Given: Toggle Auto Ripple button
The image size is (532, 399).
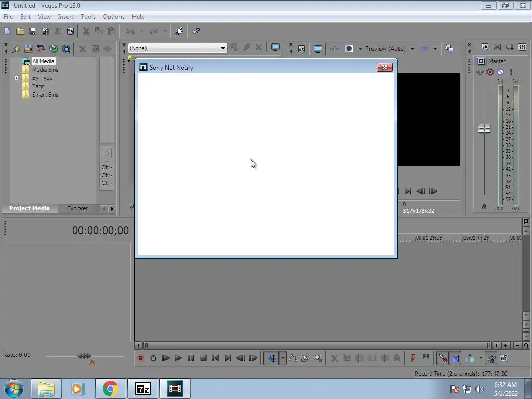Looking at the screenshot, I should point(470,358).
